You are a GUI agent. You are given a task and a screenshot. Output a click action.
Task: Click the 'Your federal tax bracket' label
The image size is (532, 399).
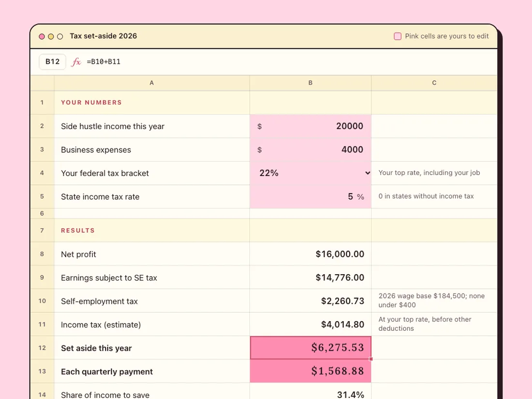pyautogui.click(x=105, y=173)
